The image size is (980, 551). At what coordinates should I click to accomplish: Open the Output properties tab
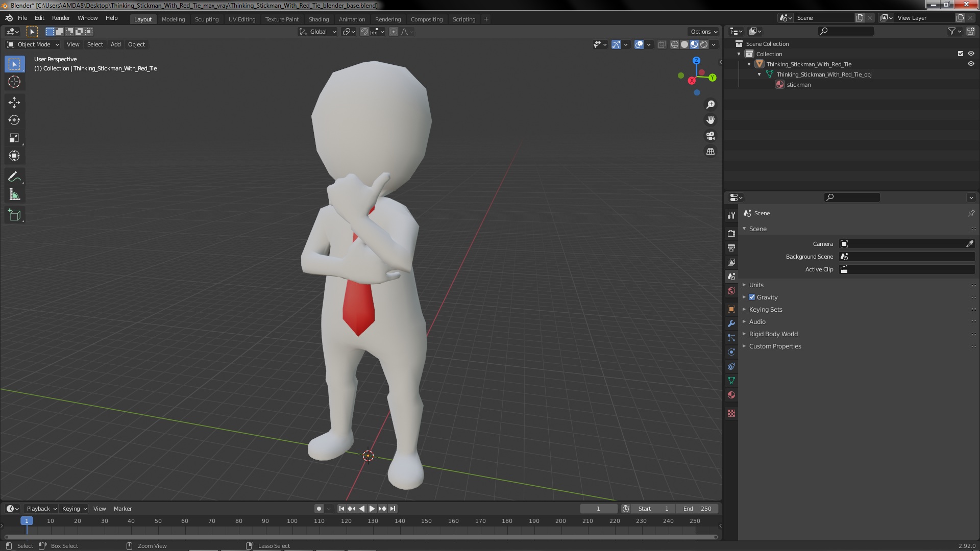(x=731, y=247)
